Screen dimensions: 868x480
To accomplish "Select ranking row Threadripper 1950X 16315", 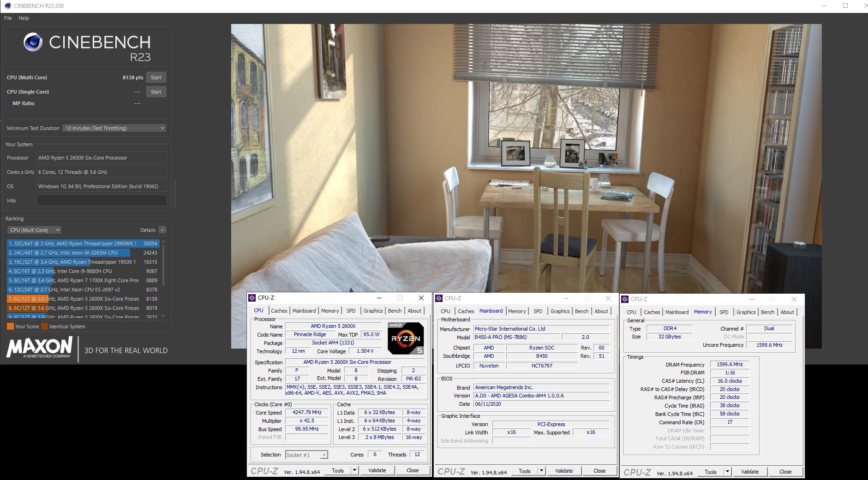I will point(83,262).
